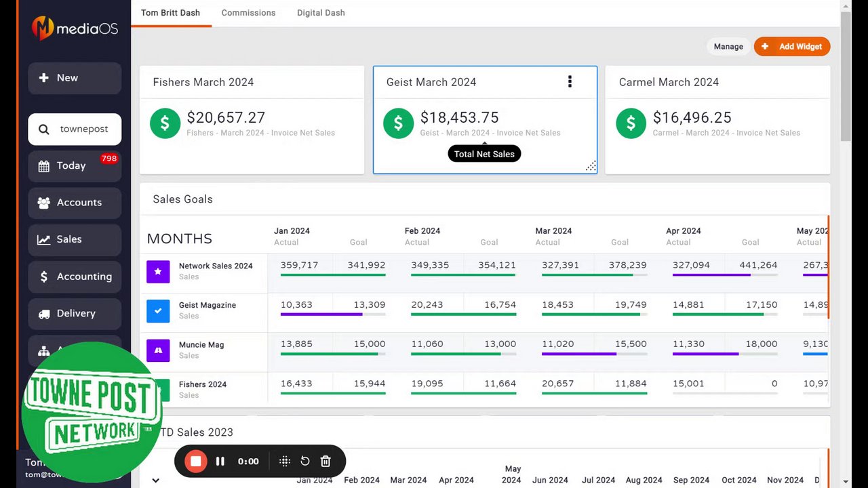Click the Carmel March 2024 widget title

pos(669,82)
